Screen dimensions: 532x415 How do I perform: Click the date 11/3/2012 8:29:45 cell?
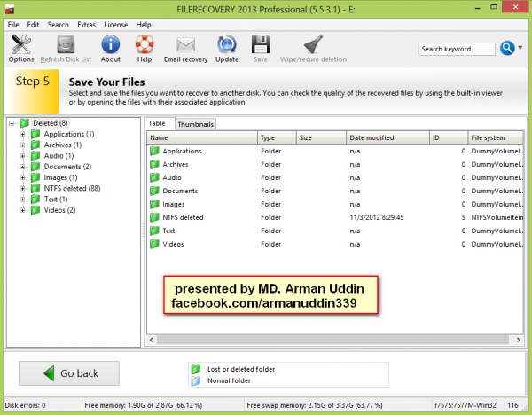pos(377,217)
